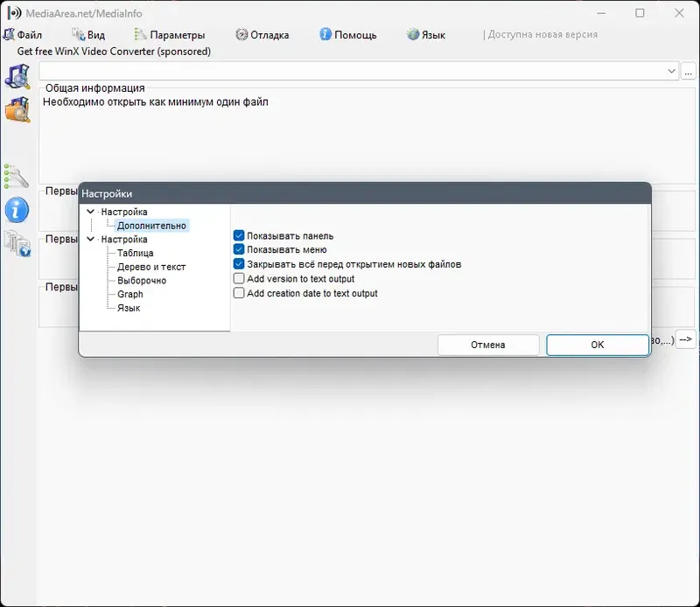Click the Язык globe icon in menu bar
Image resolution: width=700 pixels, height=607 pixels.
tap(413, 34)
